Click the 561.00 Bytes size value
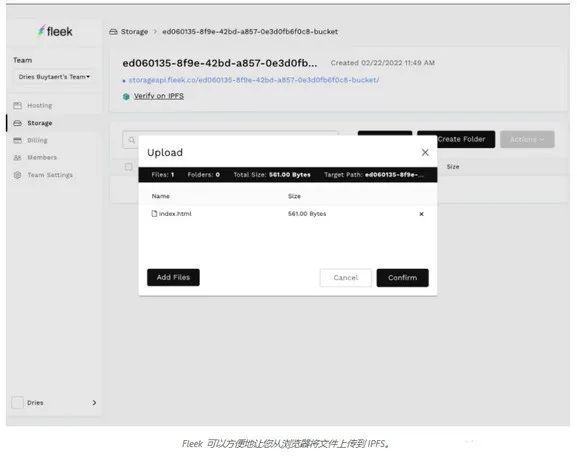This screenshot has height=472, width=577. (307, 214)
